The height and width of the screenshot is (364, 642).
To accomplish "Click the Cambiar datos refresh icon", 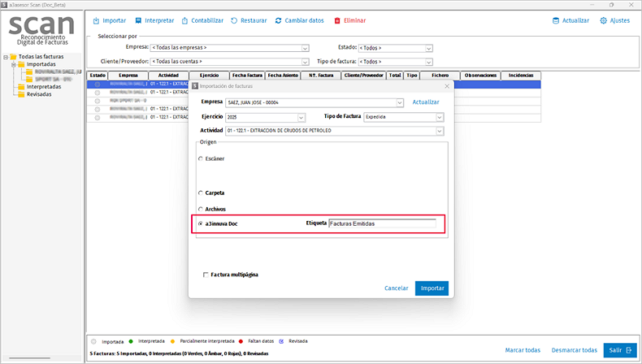I will 279,20.
